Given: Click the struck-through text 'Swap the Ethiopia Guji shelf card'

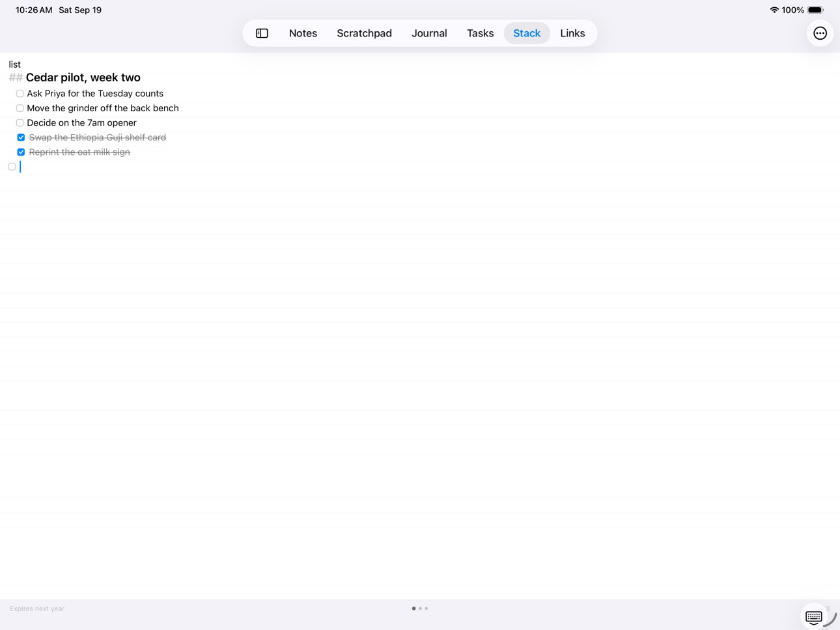Looking at the screenshot, I should coord(98,137).
